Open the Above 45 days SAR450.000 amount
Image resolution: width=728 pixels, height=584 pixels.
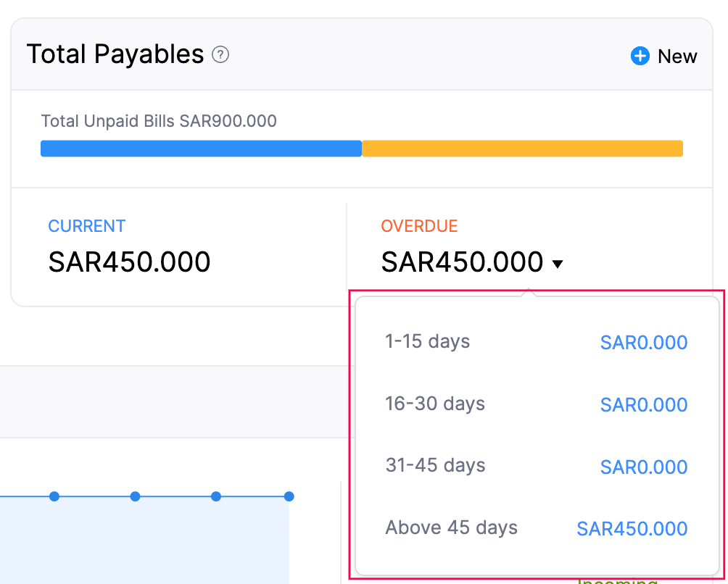[x=631, y=528]
